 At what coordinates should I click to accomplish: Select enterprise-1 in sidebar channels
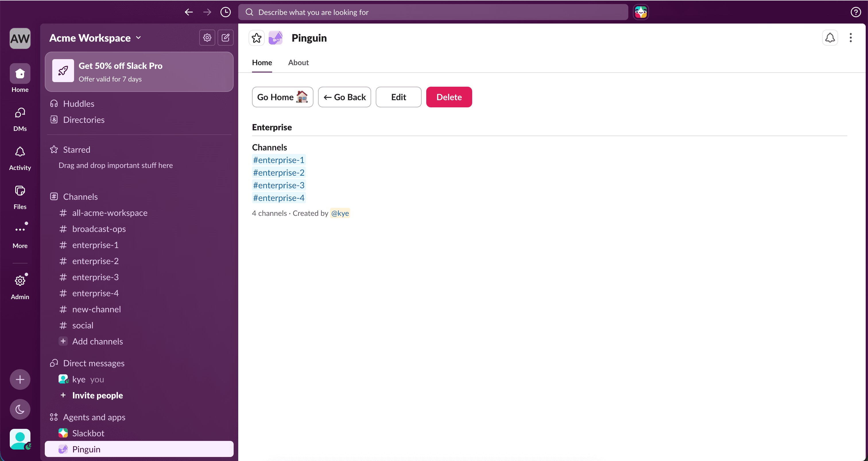(139, 245)
